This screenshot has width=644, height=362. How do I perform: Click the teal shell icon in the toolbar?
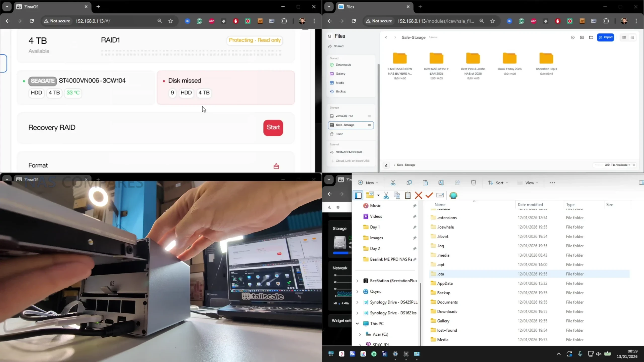point(453,195)
